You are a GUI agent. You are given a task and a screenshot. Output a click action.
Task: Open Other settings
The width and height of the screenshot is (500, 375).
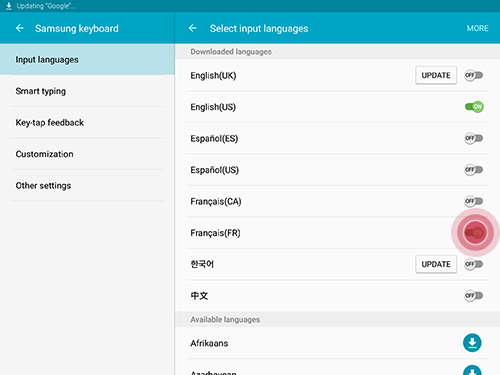(87, 185)
